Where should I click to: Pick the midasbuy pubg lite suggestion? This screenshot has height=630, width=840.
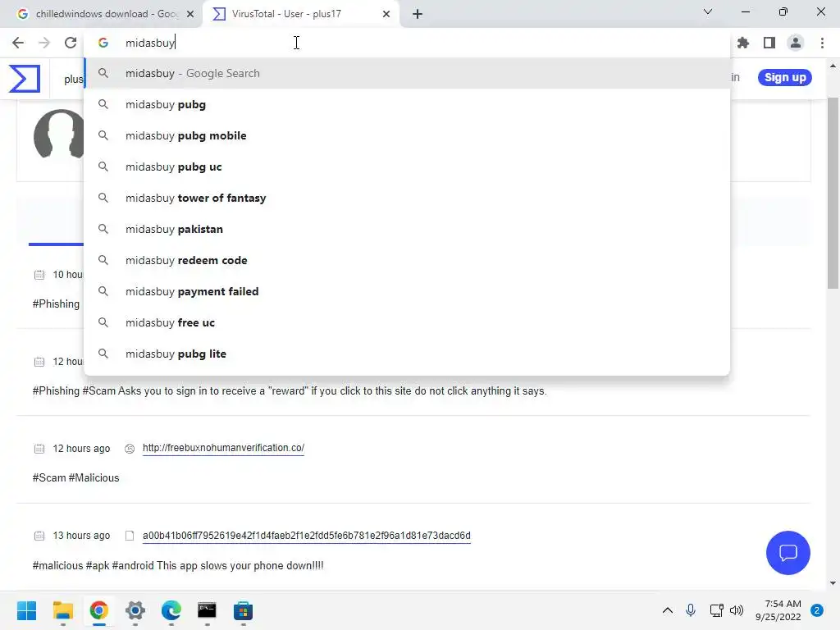407,354
